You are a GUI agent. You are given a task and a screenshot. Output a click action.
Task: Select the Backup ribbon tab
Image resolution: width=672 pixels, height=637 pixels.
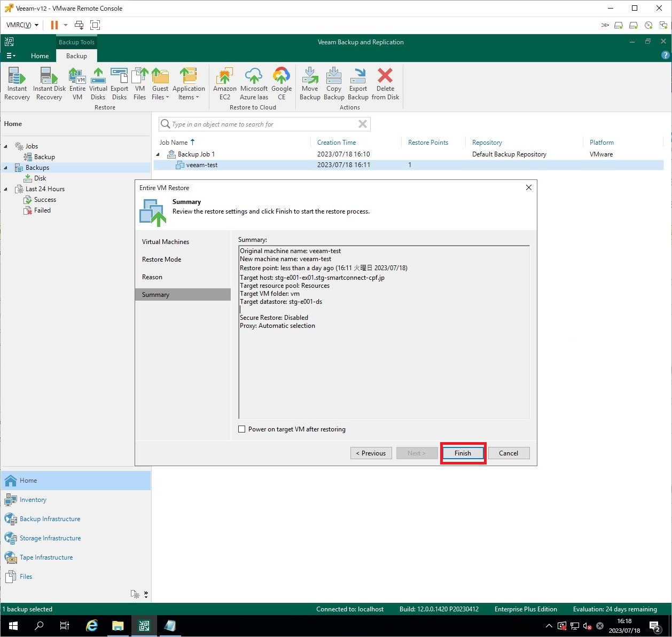tap(76, 56)
